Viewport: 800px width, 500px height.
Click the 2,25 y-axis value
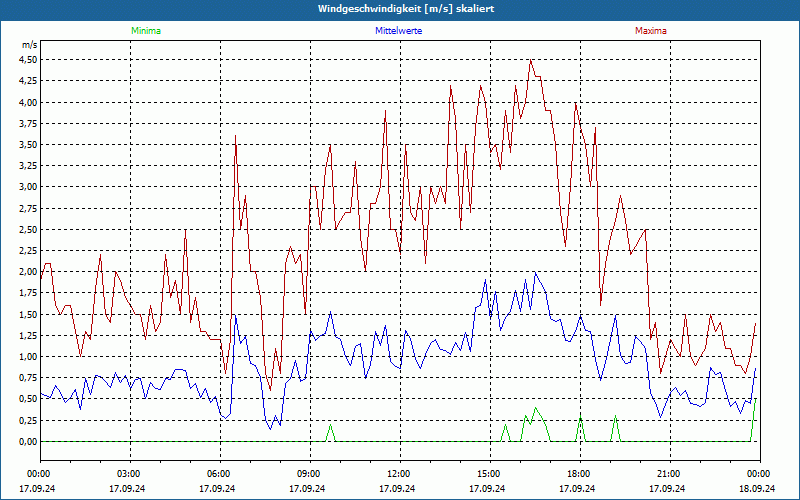click(28, 251)
